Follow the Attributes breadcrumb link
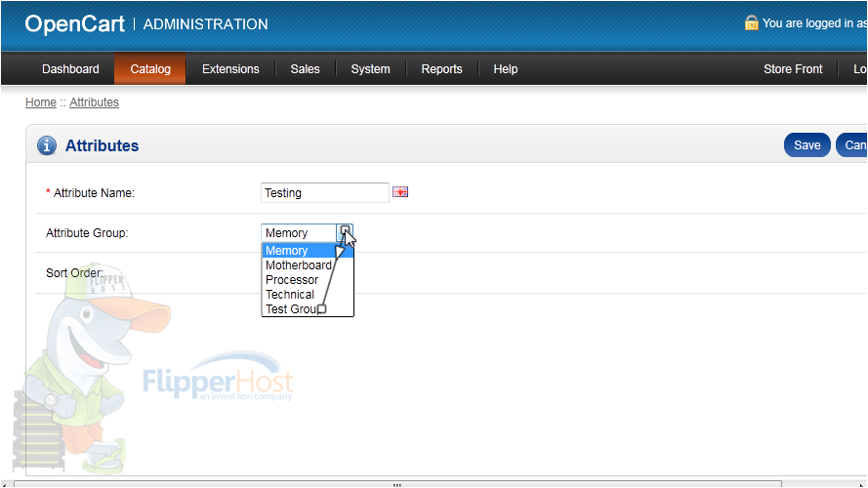868x488 pixels. click(x=94, y=102)
